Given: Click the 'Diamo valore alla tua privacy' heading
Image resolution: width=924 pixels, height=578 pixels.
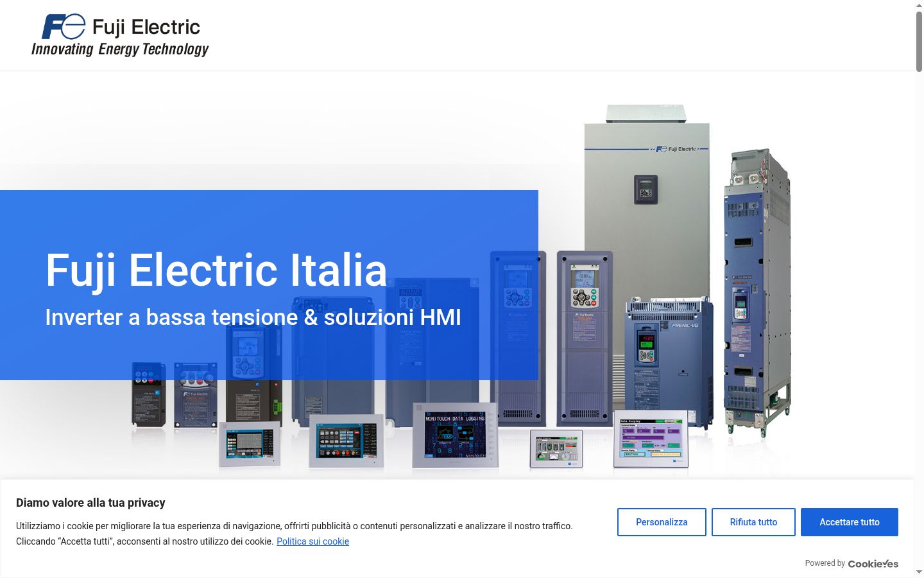Looking at the screenshot, I should pos(90,503).
